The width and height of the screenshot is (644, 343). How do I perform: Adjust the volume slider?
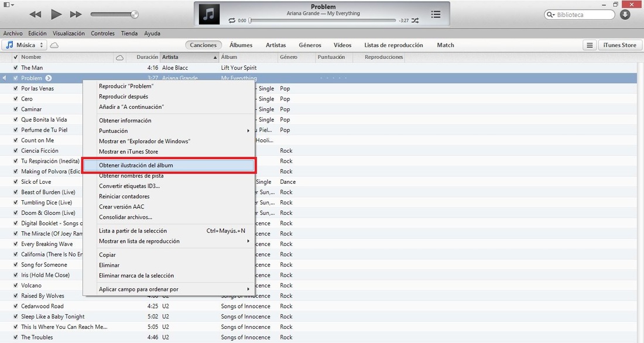pos(115,15)
